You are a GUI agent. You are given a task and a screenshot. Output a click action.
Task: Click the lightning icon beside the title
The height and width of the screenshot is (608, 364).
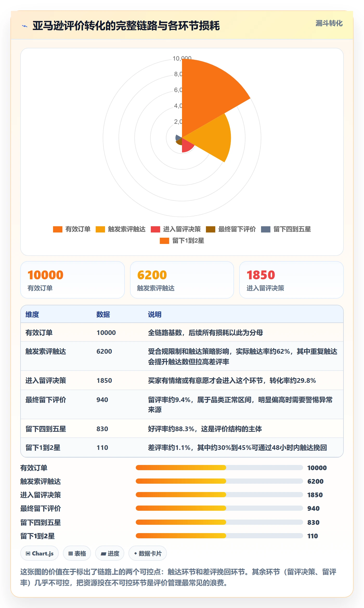(x=25, y=26)
